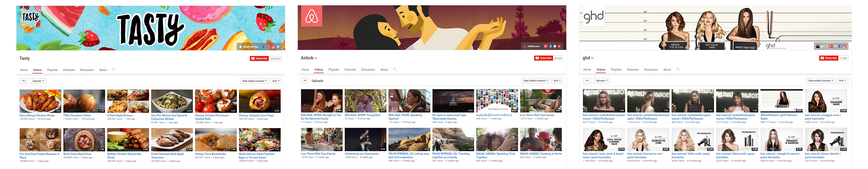Open Tasty's About tab
868x169 pixels.
point(103,70)
